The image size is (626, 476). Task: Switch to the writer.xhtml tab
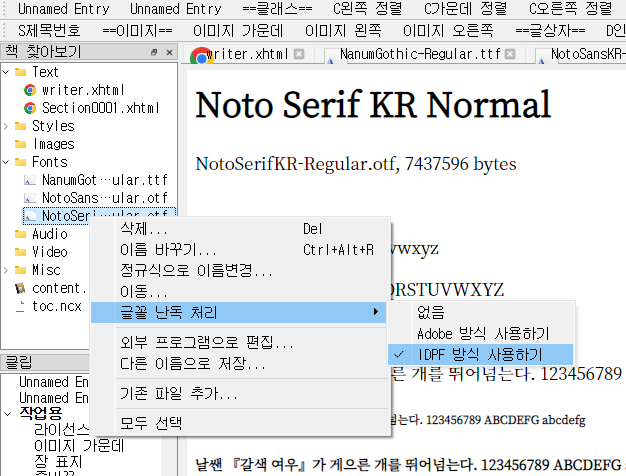[248, 54]
